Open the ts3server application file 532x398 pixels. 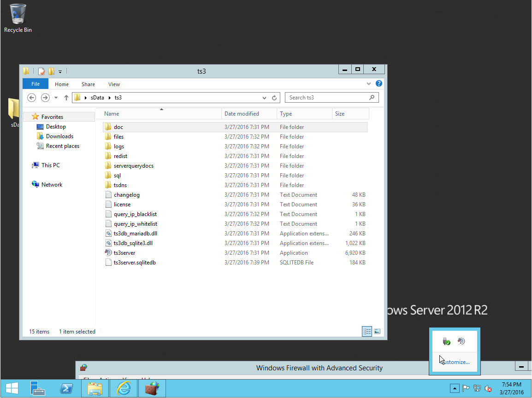[x=124, y=253]
